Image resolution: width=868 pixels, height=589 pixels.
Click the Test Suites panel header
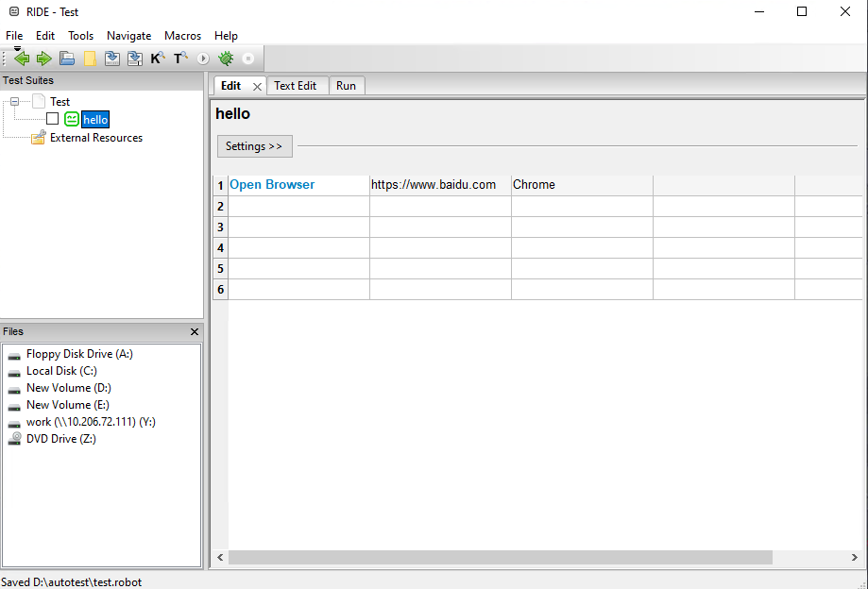coord(101,81)
